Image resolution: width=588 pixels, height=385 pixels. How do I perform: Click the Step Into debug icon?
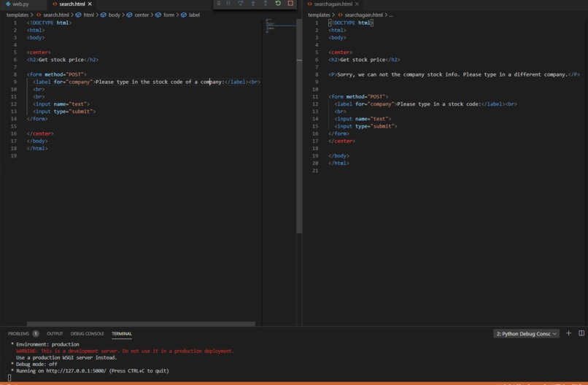253,4
